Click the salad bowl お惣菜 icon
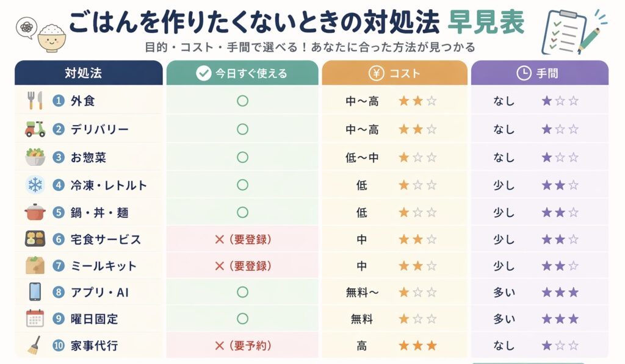The width and height of the screenshot is (625, 364). coord(35,157)
